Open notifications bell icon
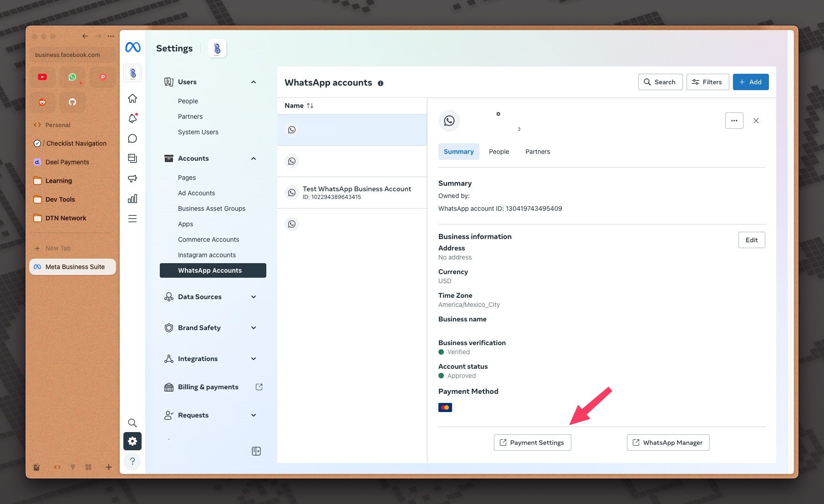Viewport: 824px width, 504px height. tap(132, 118)
